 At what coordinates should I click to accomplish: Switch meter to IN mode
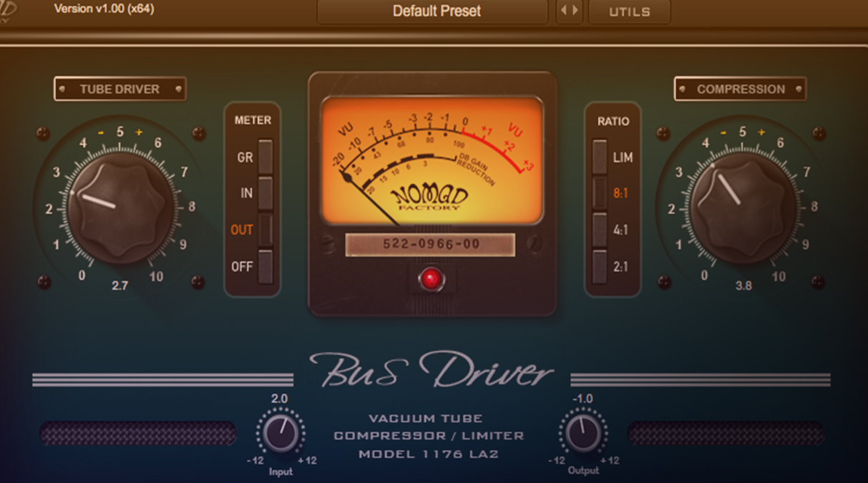click(265, 193)
